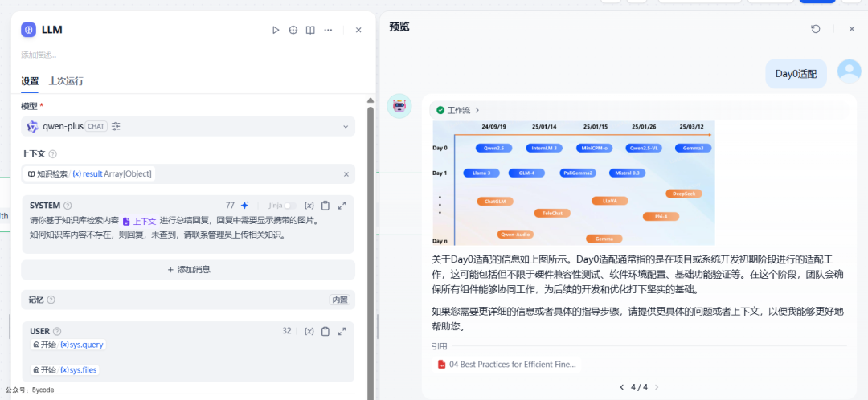Expand the USER prompt editor
868x400 pixels.
click(342, 331)
